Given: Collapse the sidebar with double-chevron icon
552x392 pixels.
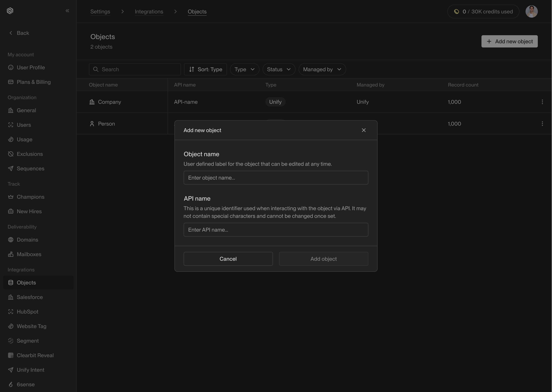Looking at the screenshot, I should pyautogui.click(x=67, y=11).
